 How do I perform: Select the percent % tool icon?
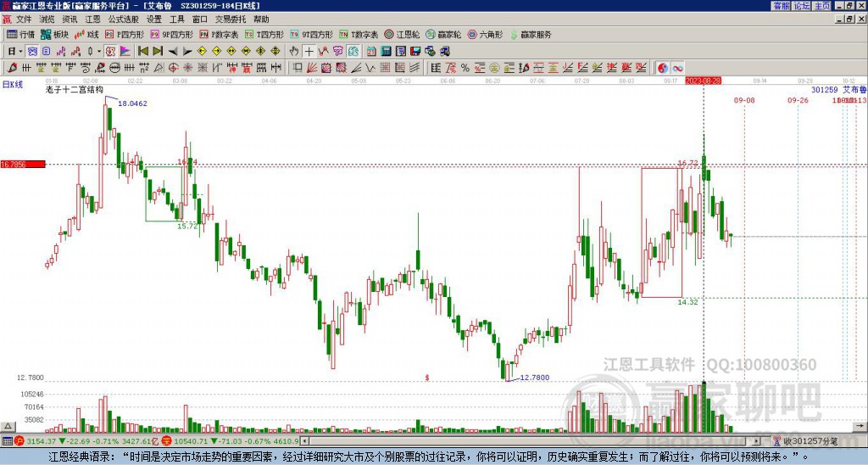(x=465, y=68)
